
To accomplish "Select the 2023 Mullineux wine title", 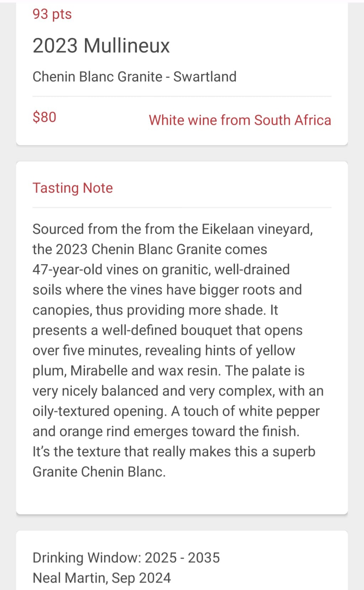I will coord(101,45).
